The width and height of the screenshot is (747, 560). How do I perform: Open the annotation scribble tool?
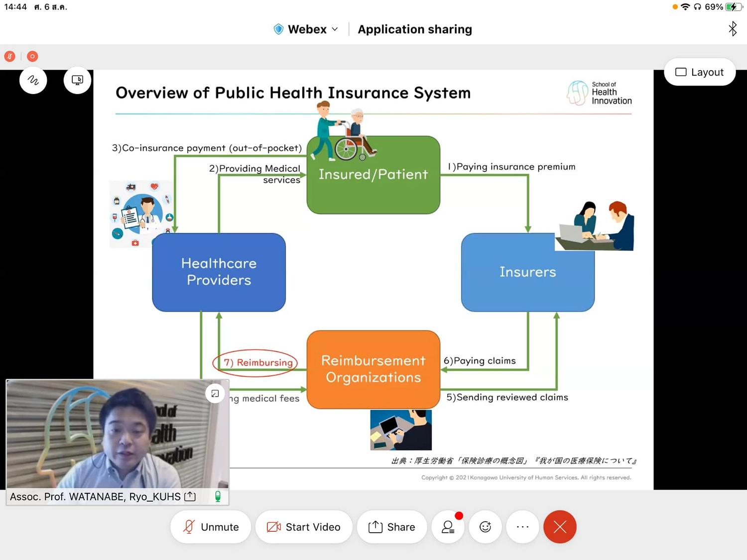33,80
